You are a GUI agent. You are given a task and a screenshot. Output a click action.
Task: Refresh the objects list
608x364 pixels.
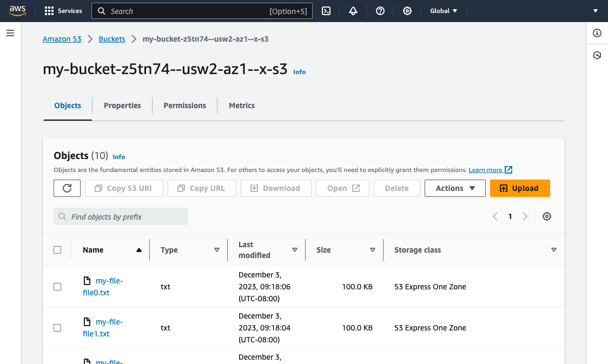[67, 188]
